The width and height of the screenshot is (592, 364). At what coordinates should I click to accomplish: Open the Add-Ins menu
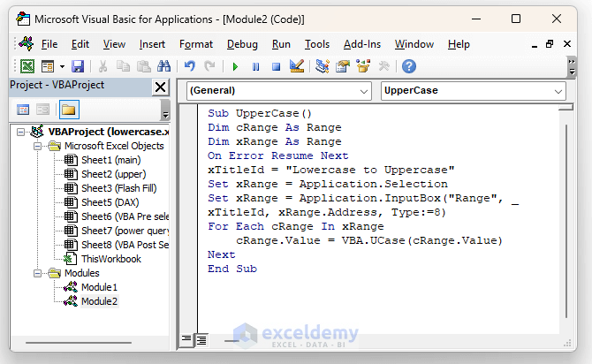coord(362,44)
